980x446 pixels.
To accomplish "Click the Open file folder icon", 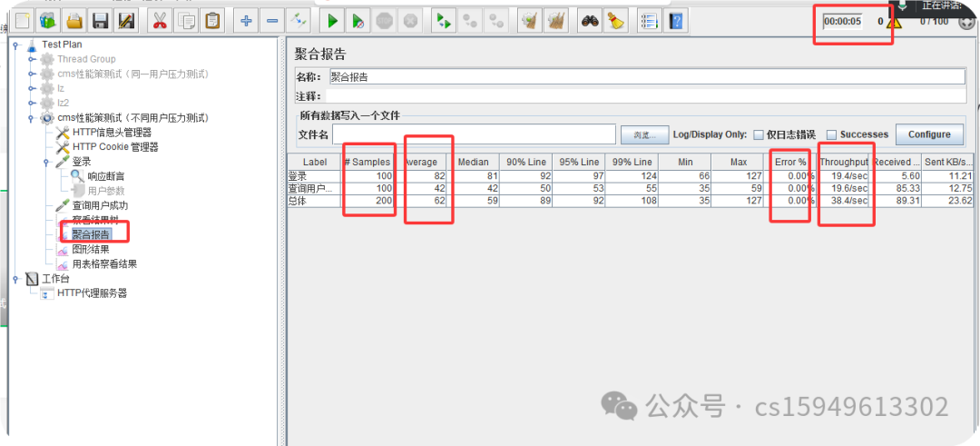I will [75, 21].
